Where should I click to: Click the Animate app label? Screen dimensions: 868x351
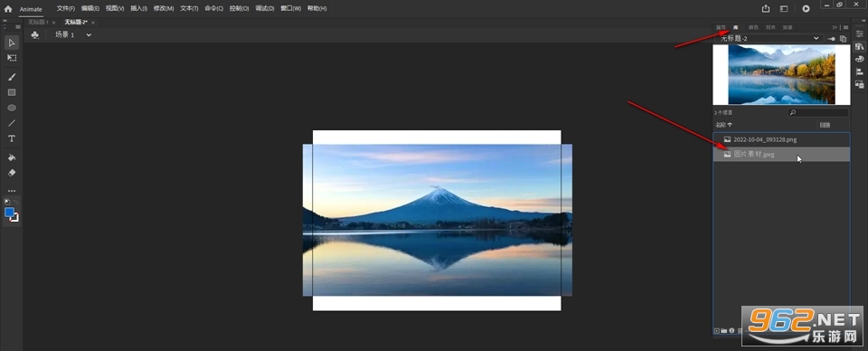(31, 9)
